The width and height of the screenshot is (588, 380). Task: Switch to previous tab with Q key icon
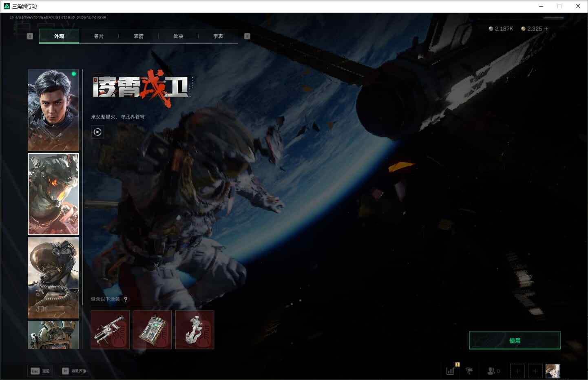pos(30,36)
